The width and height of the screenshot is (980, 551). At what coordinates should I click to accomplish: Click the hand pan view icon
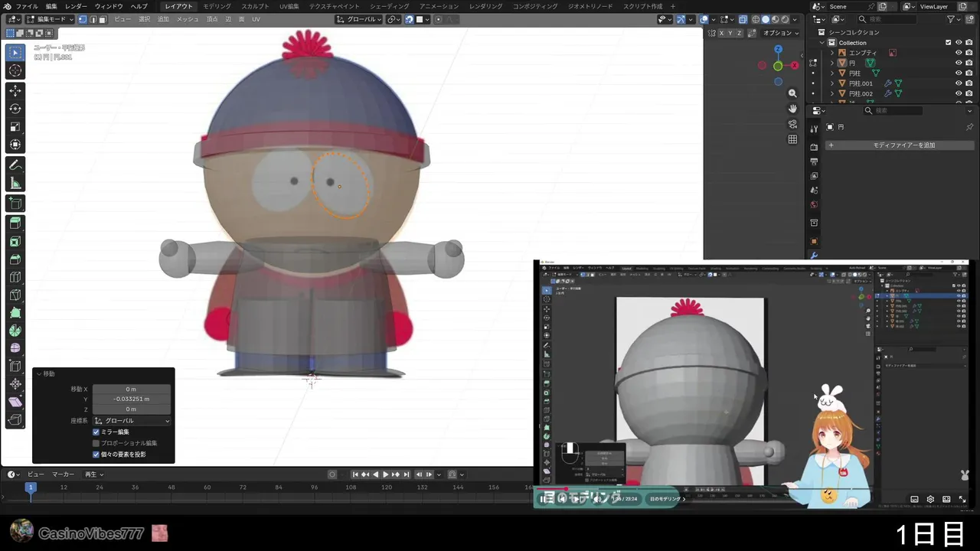click(x=792, y=109)
